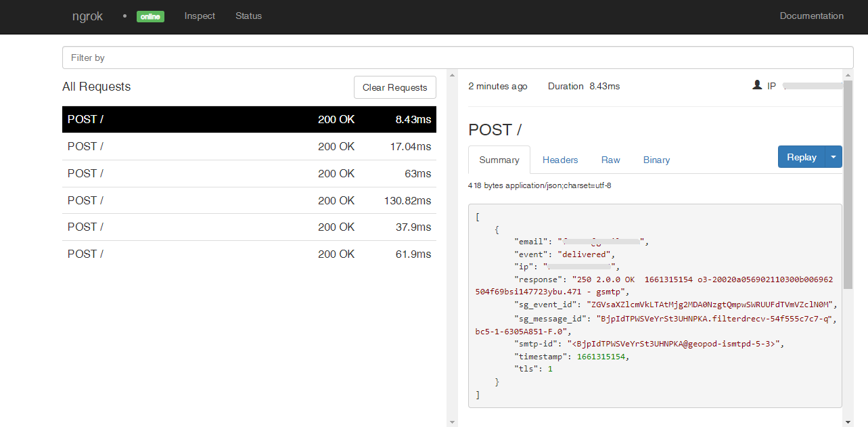Select the POST request taking 63ms
Viewport: 868px width, 427px height.
[x=249, y=173]
